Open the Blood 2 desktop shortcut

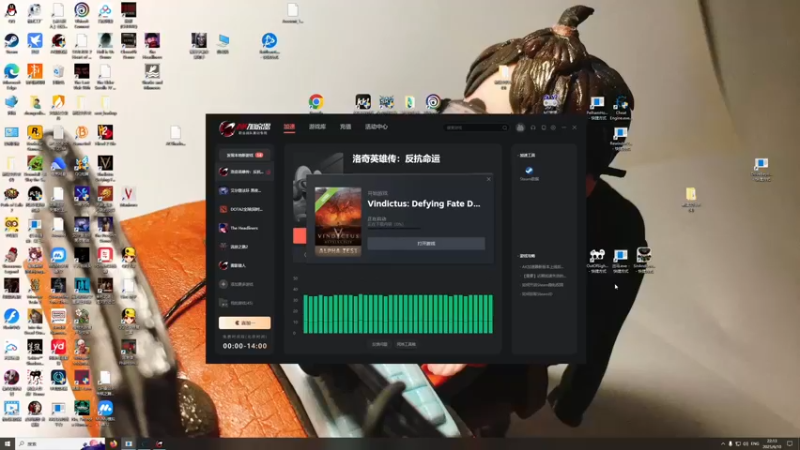tap(105, 135)
